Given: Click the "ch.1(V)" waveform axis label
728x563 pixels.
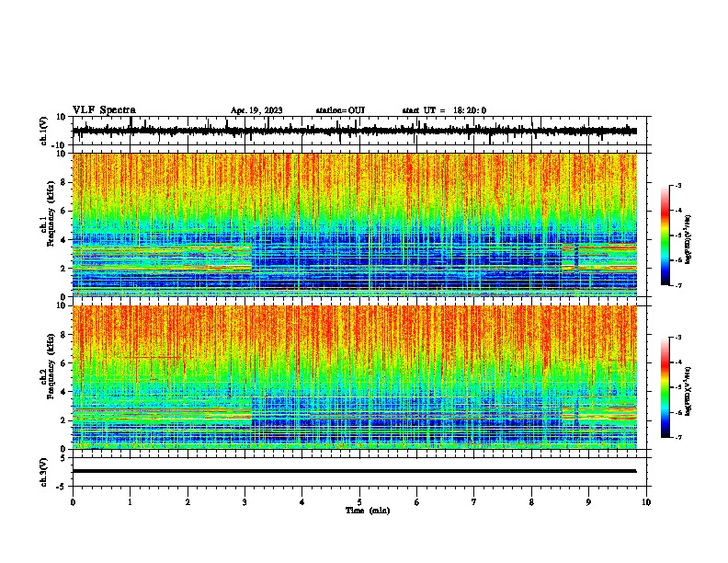Looking at the screenshot, I should [x=43, y=131].
